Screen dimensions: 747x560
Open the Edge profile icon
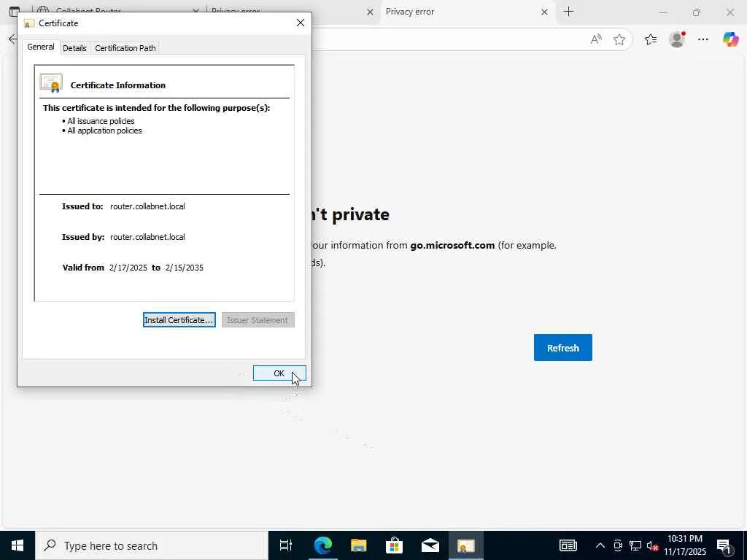coord(677,39)
